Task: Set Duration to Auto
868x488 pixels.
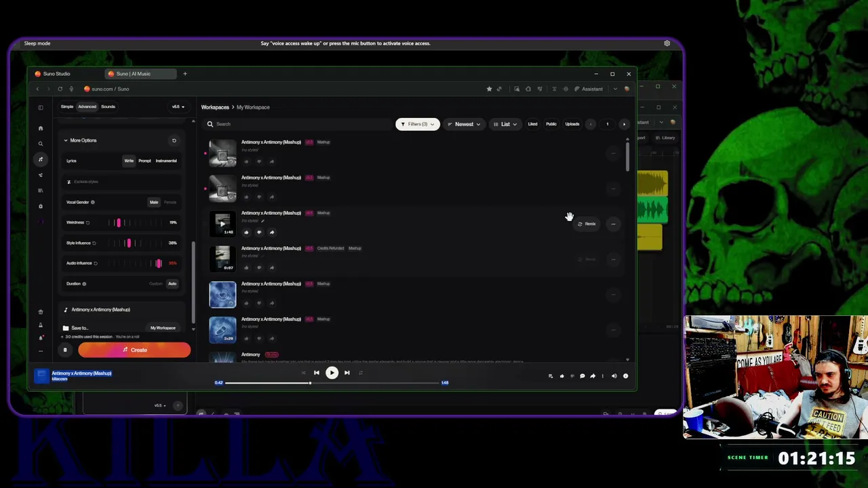Action: click(x=172, y=283)
